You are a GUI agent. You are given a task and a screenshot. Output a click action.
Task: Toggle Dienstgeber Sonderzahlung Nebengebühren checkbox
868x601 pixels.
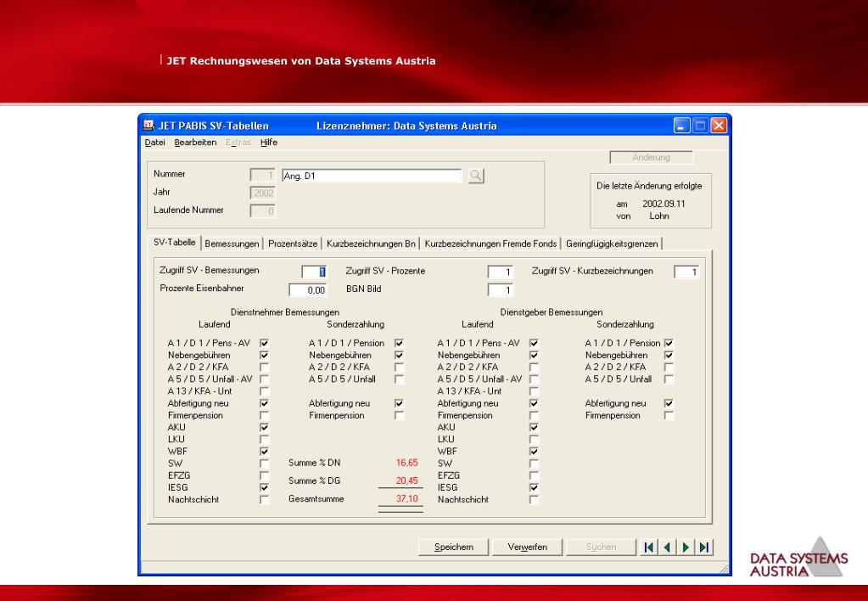click(x=669, y=355)
